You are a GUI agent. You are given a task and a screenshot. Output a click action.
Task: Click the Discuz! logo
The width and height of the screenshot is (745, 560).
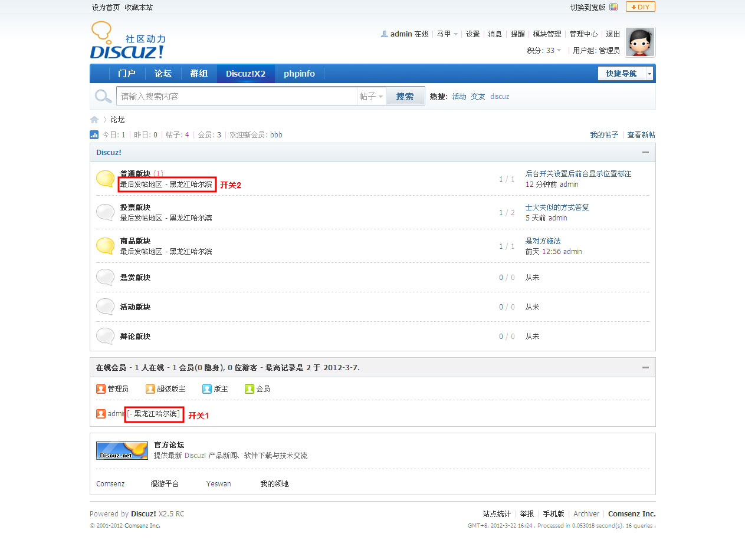point(127,40)
